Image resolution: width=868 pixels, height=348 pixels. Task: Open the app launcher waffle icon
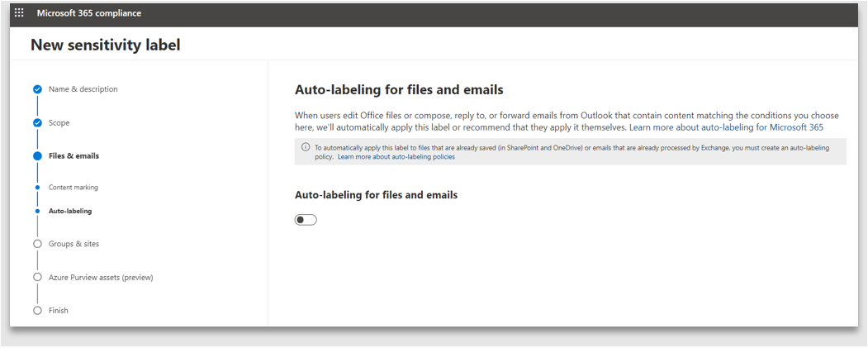pos(19,13)
